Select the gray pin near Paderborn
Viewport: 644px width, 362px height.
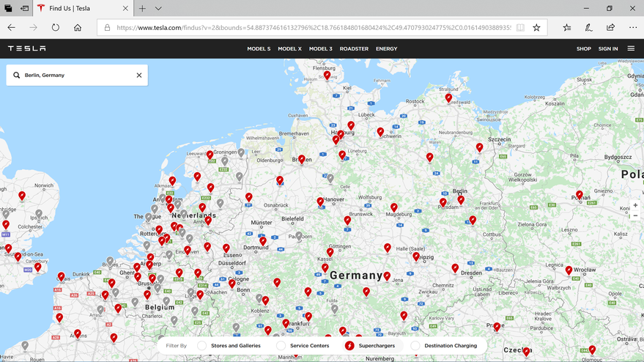[299, 236]
